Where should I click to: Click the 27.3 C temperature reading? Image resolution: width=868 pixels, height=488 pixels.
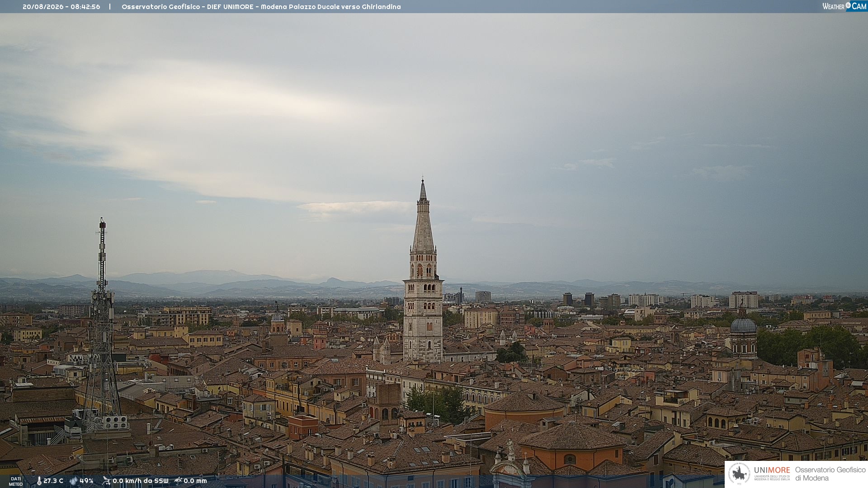[53, 481]
